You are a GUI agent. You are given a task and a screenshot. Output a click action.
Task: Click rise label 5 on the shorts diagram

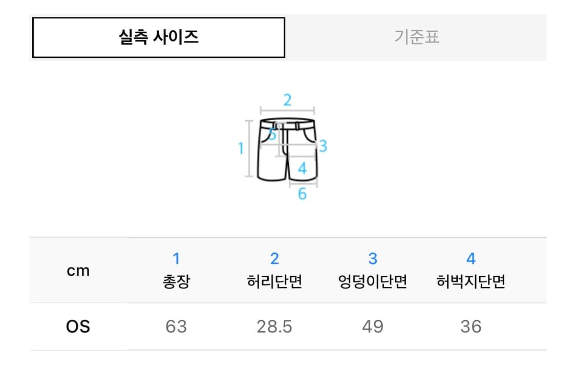[272, 135]
